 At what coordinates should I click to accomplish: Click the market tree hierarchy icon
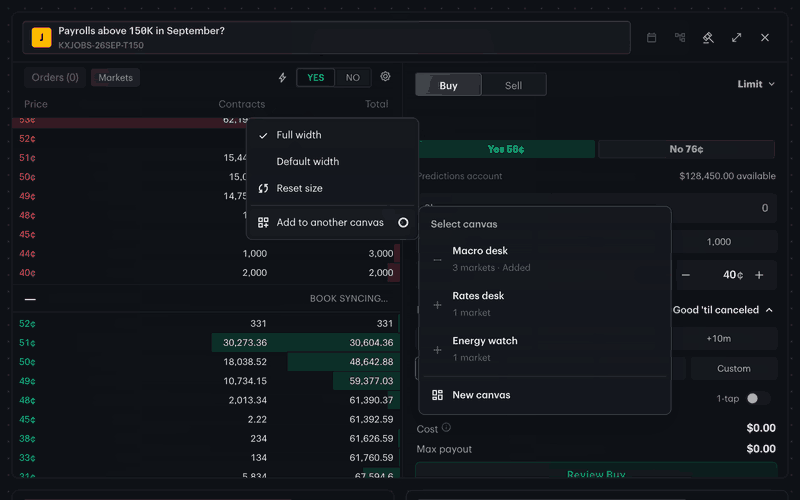680,37
